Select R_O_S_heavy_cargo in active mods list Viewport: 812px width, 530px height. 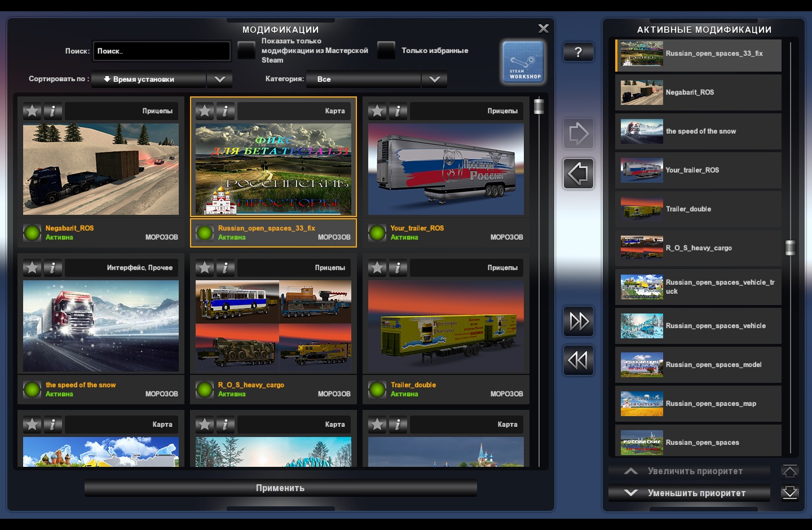(698, 248)
